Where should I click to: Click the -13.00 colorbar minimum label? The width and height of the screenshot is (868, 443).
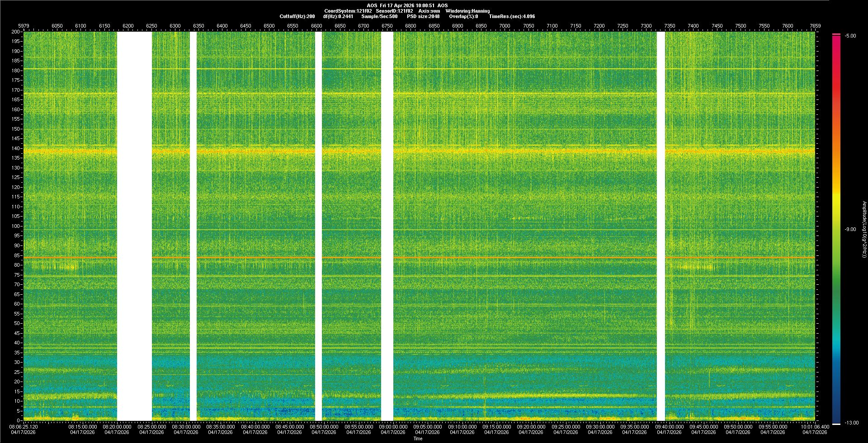tap(851, 423)
